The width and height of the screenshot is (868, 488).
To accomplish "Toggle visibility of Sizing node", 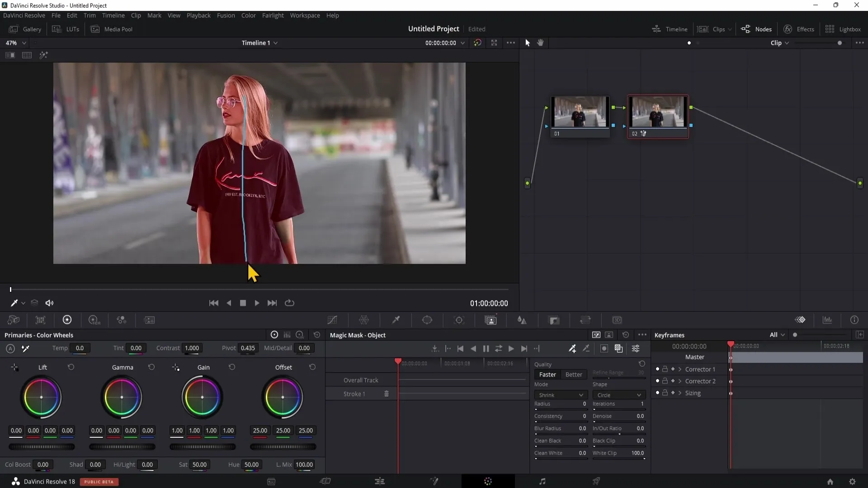I will point(657,393).
